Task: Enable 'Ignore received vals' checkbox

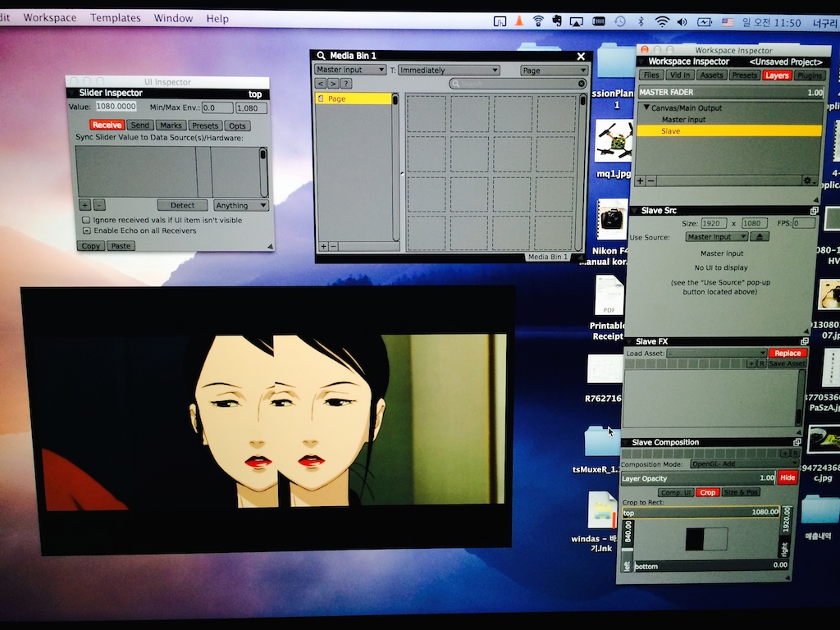Action: point(85,220)
